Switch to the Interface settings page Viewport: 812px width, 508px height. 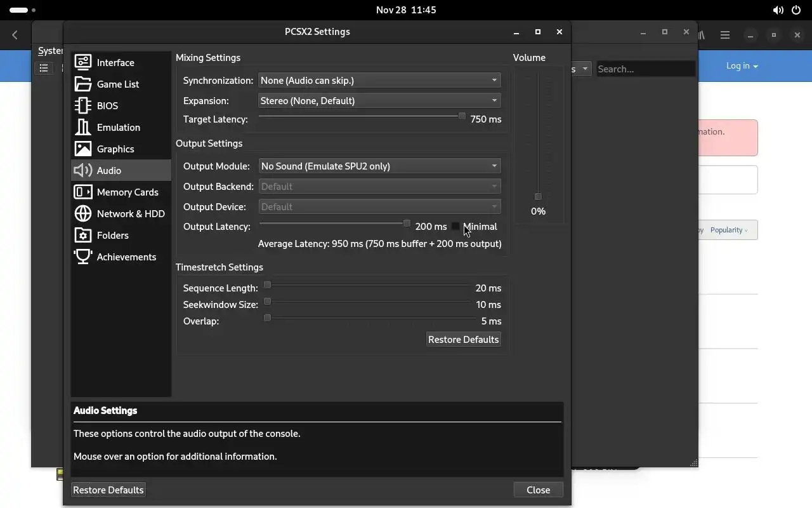121,62
